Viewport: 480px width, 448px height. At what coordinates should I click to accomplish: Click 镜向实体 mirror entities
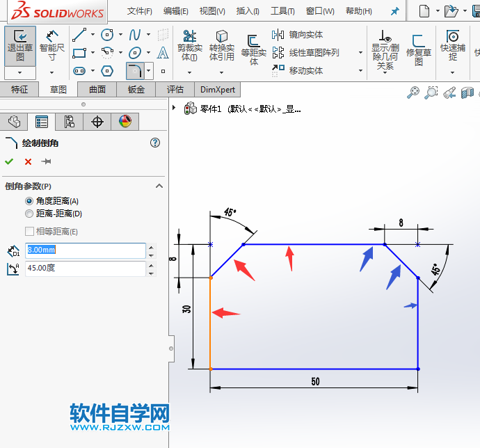click(x=297, y=35)
